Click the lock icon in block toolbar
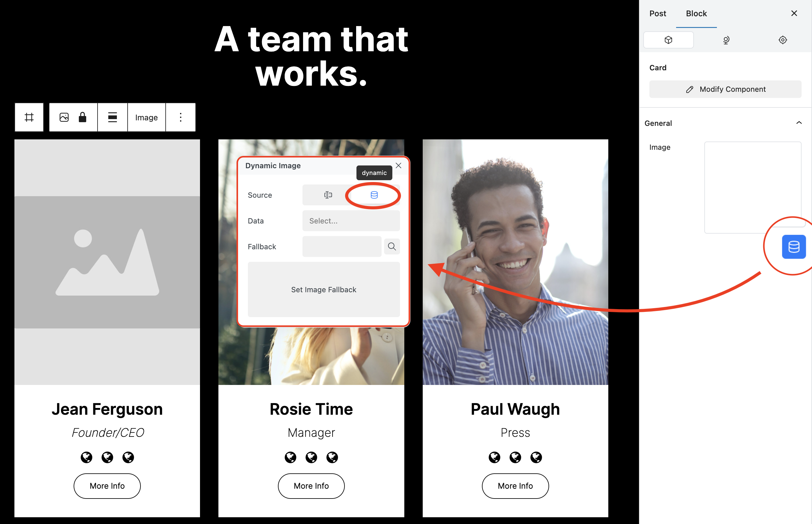812x524 pixels. (82, 117)
